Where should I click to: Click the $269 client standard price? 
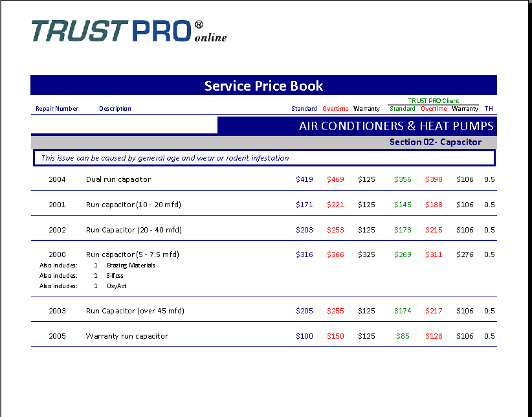click(x=403, y=254)
